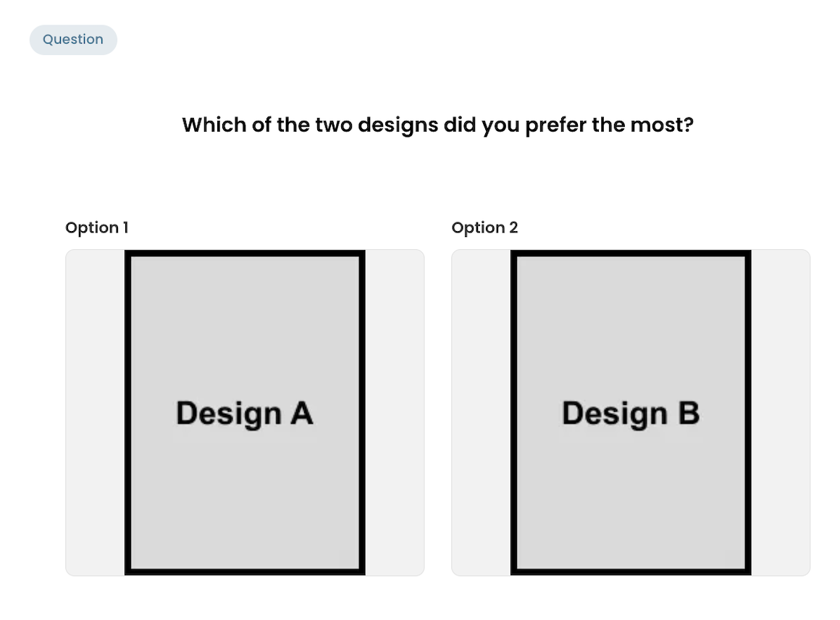Viewport: 840px width, 620px height.
Task: Choose the Option 1 label
Action: pyautogui.click(x=97, y=227)
